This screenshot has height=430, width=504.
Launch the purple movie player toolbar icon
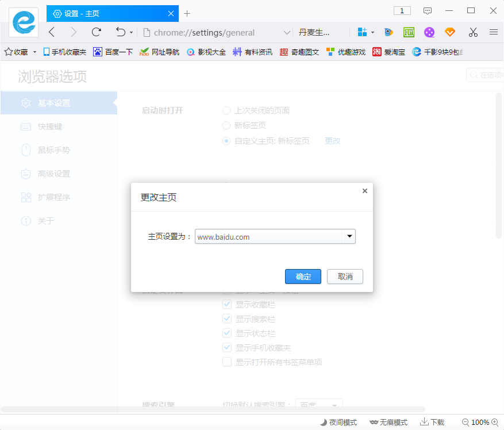pos(429,33)
